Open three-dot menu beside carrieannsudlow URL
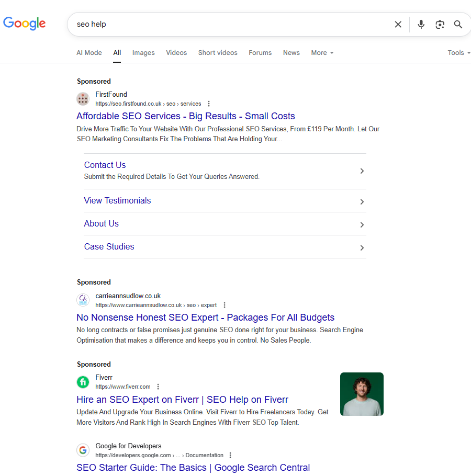The image size is (471, 476). (225, 305)
